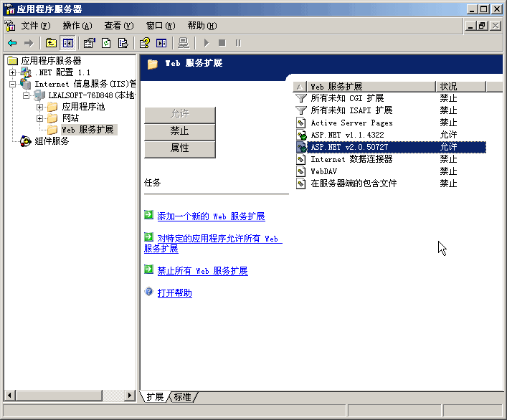The height and width of the screenshot is (420, 507).
Task: Click the .NET 配置 1.1 node icon
Action: point(26,72)
